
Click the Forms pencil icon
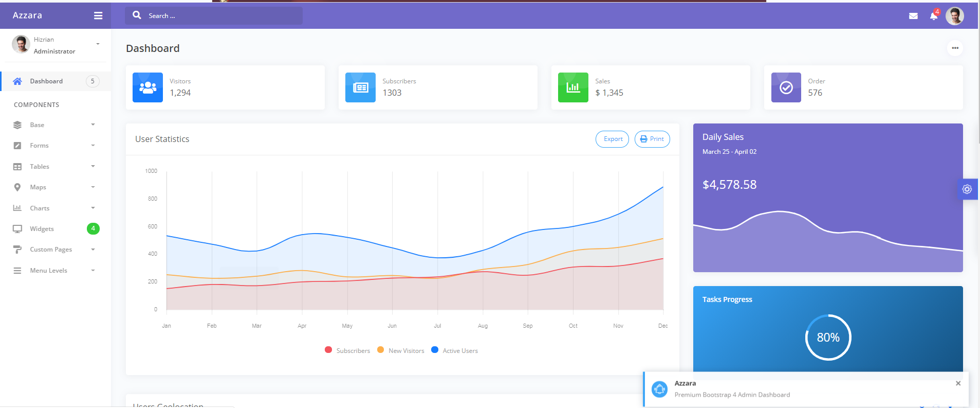tap(17, 146)
